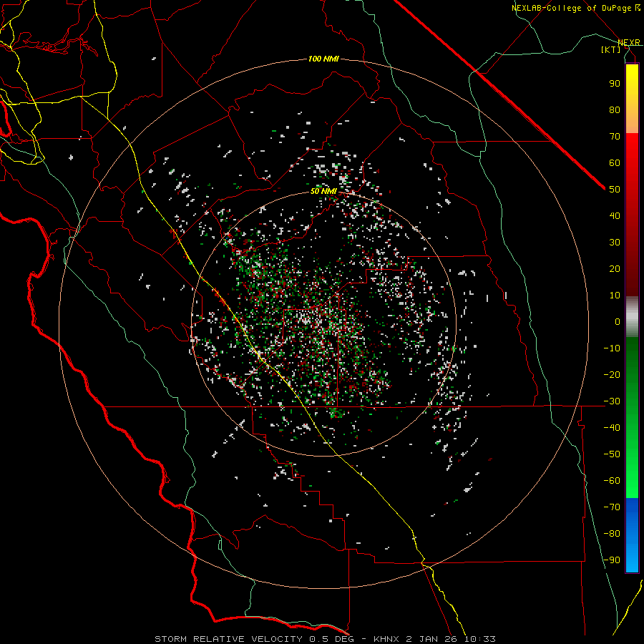
Task: Click the 80 value on the velocity scale
Action: point(615,109)
